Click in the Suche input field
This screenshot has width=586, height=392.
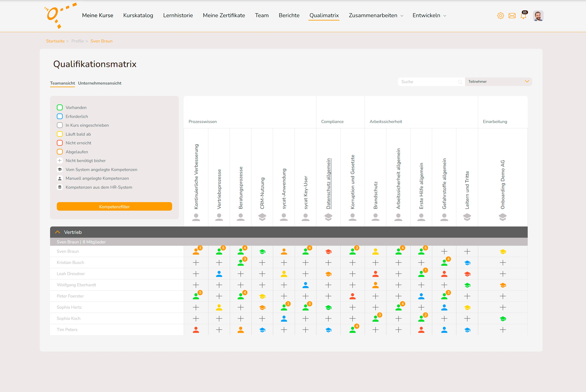[x=428, y=82]
